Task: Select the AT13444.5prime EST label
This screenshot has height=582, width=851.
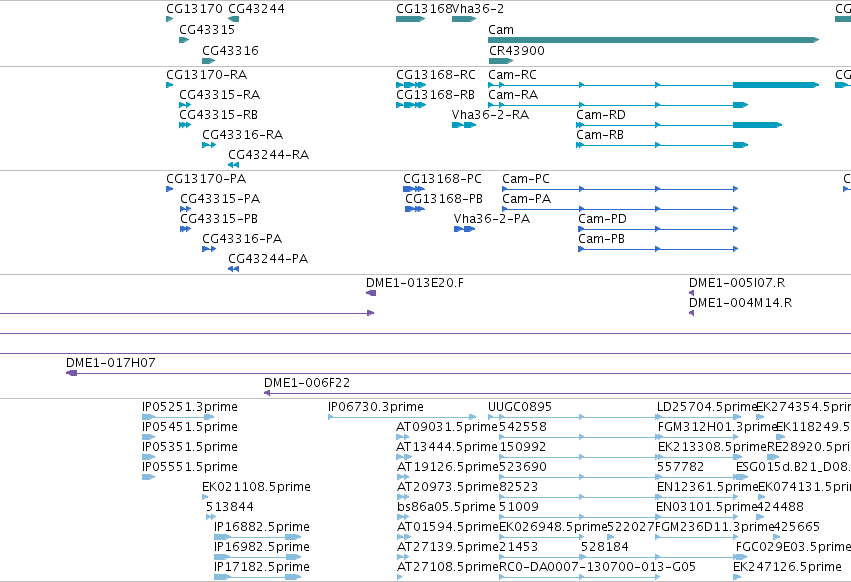Action: 447,447
